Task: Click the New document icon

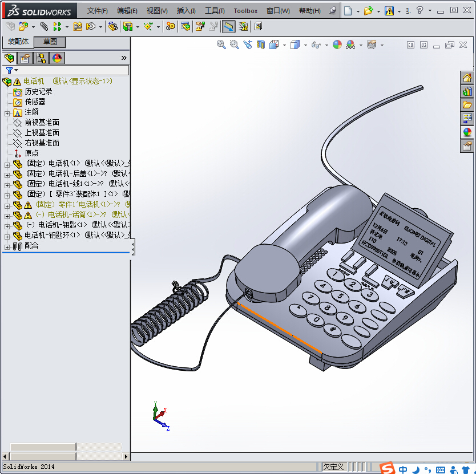Action: (348, 11)
